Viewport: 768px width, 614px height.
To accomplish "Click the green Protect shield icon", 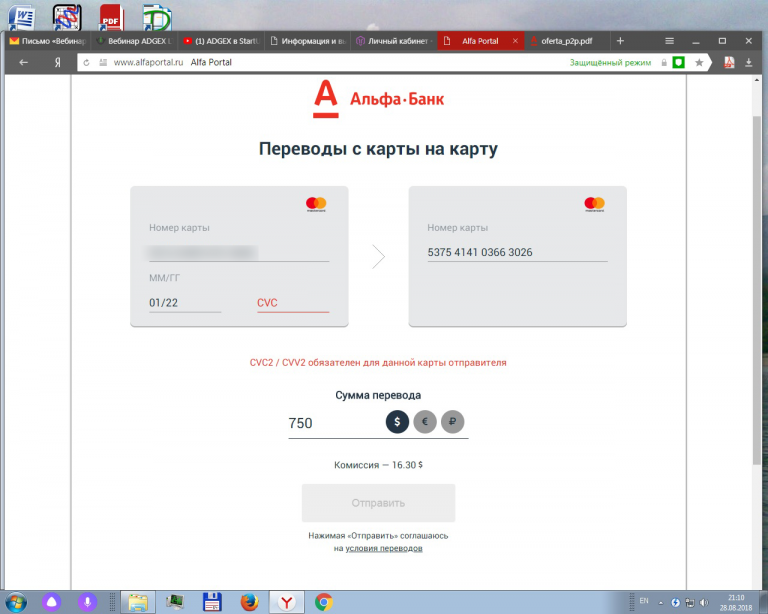I will pyautogui.click(x=678, y=62).
